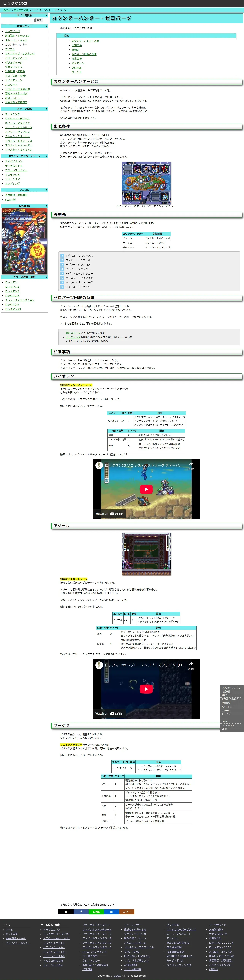Viewport: 244px width, 980px height.
Task: Click Watch on YouTube in バブリー・クラブロス video
Action: pos(109,713)
